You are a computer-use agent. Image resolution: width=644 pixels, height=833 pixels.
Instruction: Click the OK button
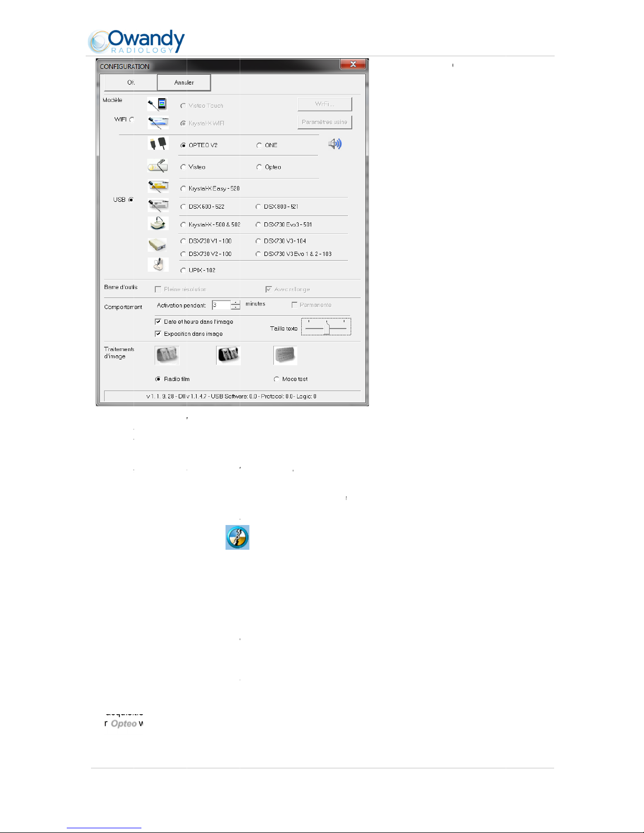click(x=131, y=83)
